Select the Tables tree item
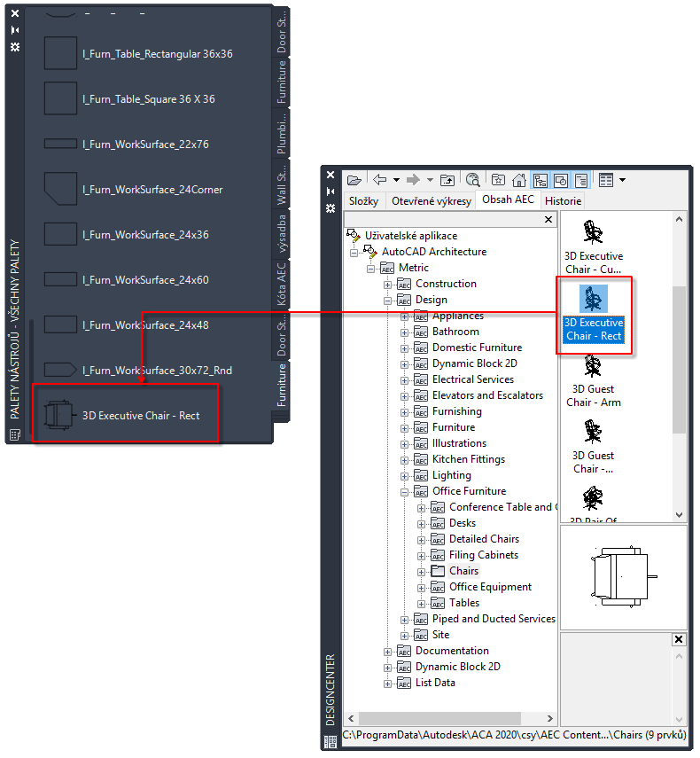 (x=464, y=603)
